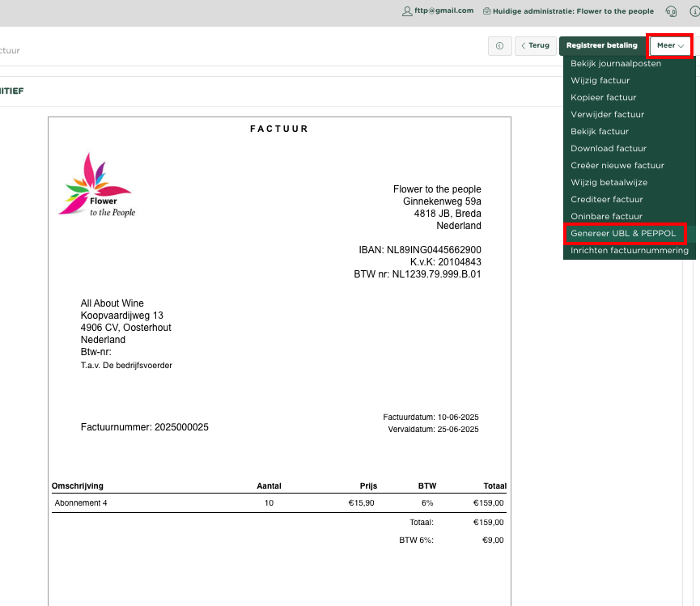Go back with the Terug button
The image size is (700, 606).
[535, 46]
